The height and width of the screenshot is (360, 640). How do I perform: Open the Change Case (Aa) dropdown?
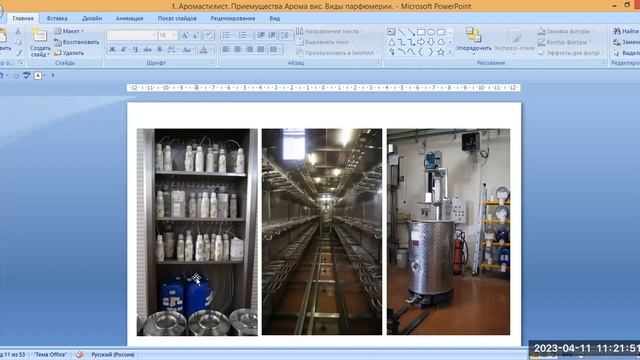pos(187,50)
